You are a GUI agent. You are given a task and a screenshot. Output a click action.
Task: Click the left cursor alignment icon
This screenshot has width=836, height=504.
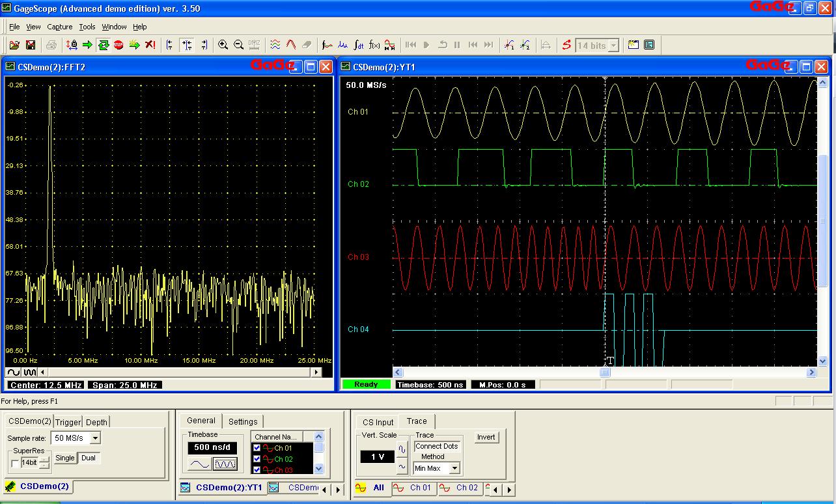(171, 45)
